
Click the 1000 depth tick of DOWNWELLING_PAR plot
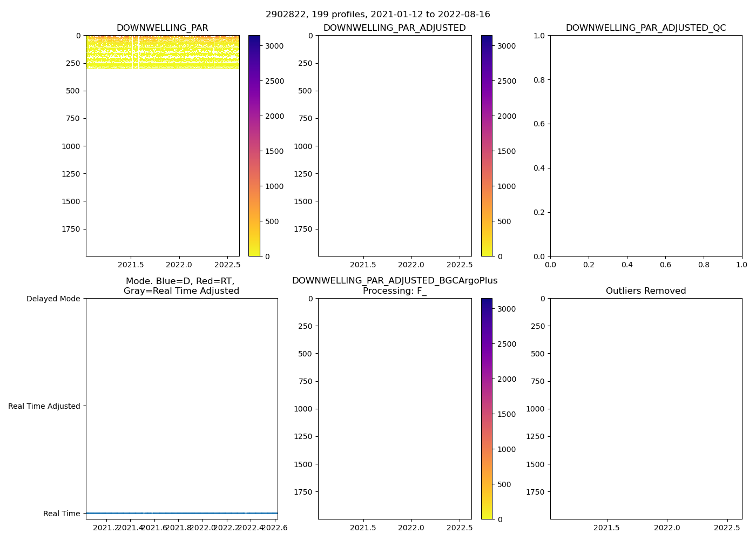[x=71, y=146]
